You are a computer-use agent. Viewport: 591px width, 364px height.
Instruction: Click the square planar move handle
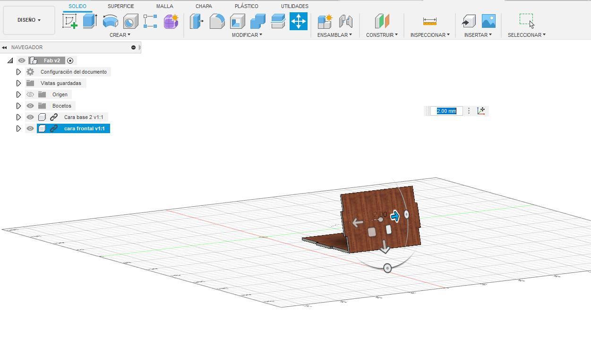coord(372,232)
